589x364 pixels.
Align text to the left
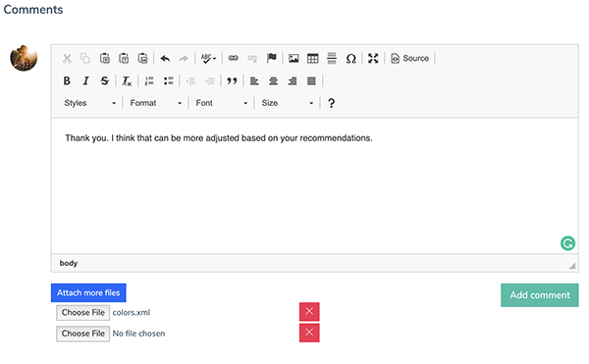tap(254, 80)
